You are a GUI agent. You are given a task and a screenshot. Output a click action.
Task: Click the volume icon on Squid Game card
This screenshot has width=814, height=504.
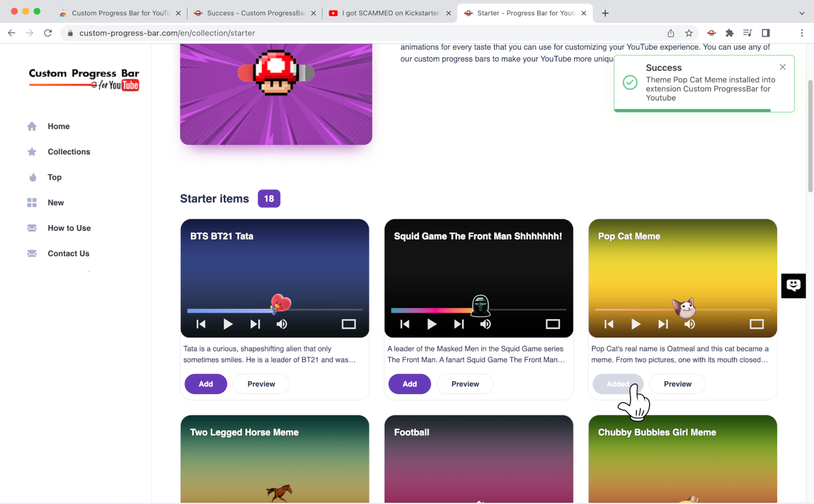coord(486,324)
